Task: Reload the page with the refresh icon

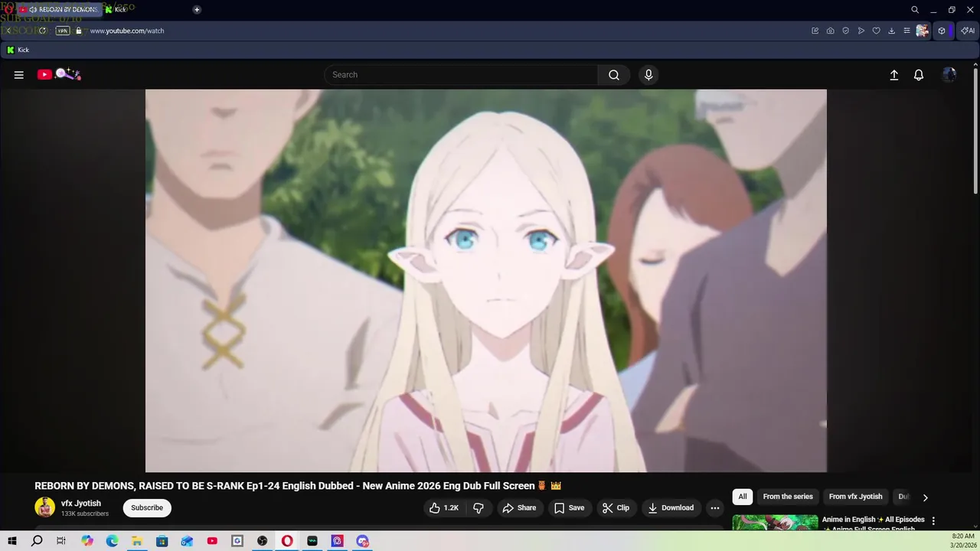Action: click(x=43, y=31)
